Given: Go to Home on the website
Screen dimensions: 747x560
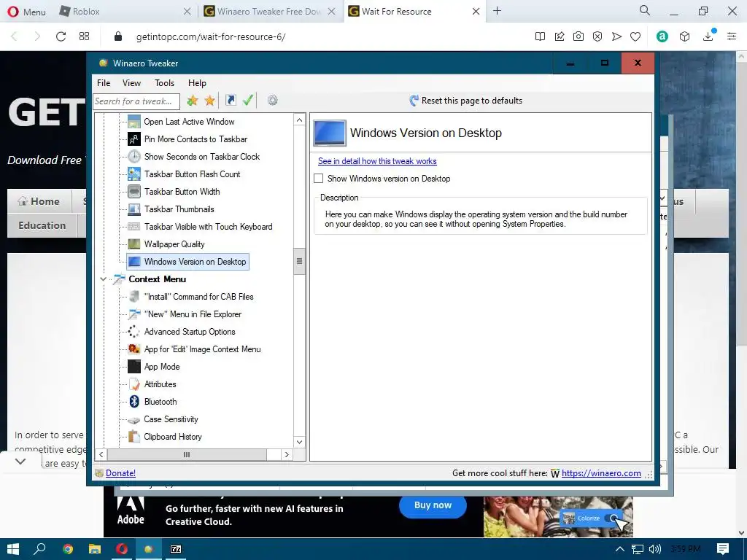Looking at the screenshot, I should tap(39, 201).
